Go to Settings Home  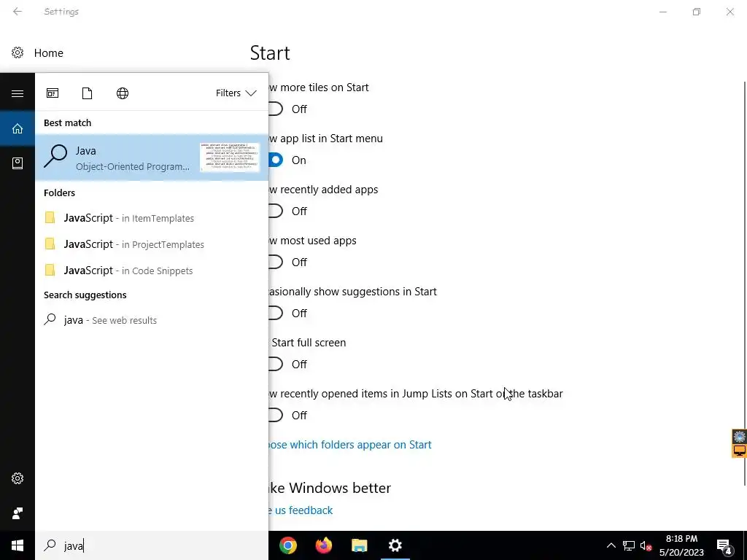coord(49,52)
